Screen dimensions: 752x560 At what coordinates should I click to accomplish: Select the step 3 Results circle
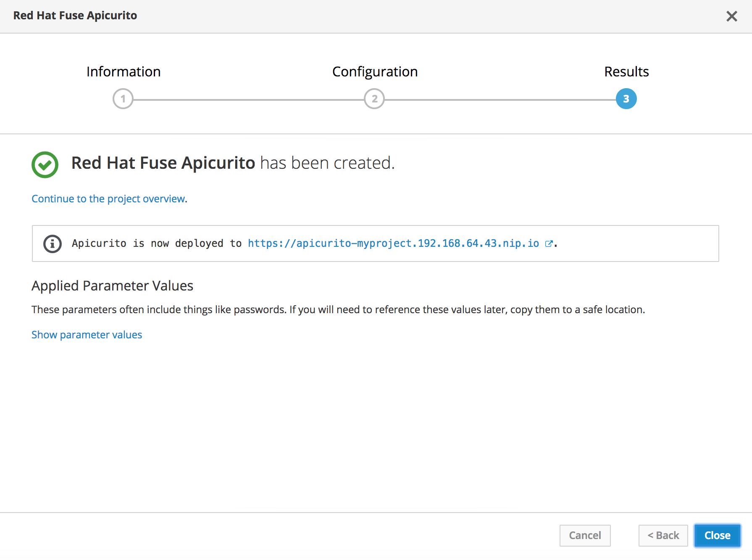click(x=626, y=99)
